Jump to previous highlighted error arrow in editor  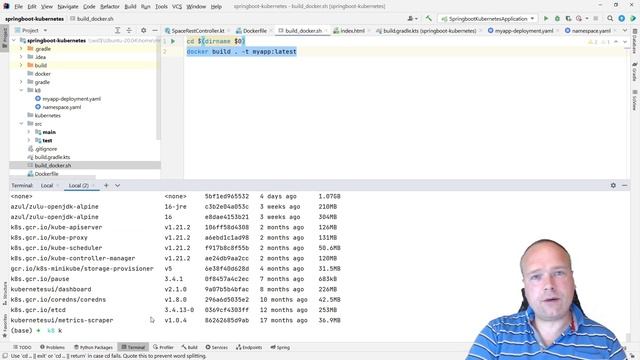(x=616, y=42)
